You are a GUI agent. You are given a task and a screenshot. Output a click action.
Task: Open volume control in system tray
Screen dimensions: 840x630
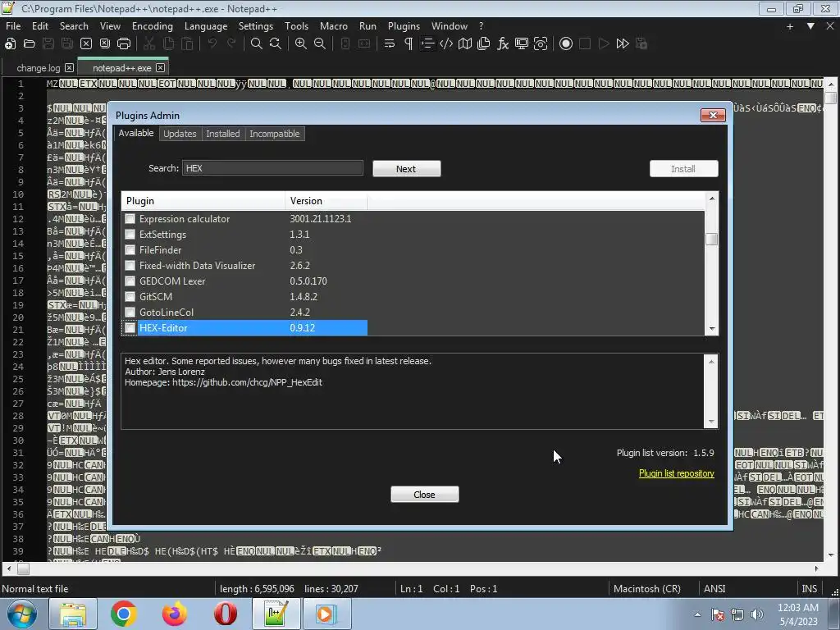[x=757, y=614]
